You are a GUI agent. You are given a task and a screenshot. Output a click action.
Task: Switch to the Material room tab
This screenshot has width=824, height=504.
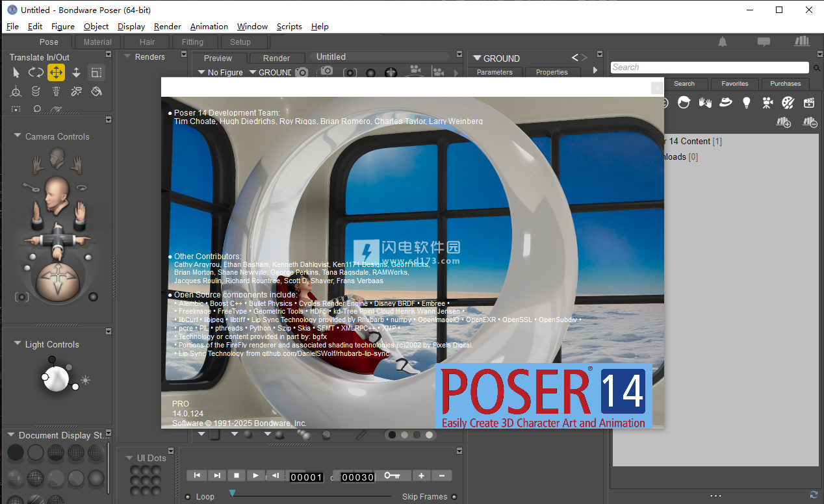[97, 42]
